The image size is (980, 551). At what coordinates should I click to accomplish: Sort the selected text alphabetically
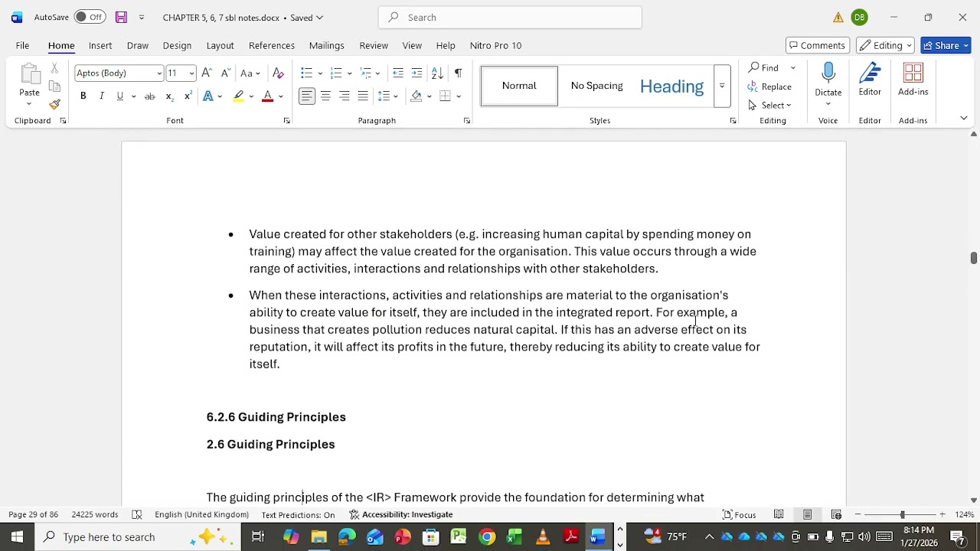437,73
